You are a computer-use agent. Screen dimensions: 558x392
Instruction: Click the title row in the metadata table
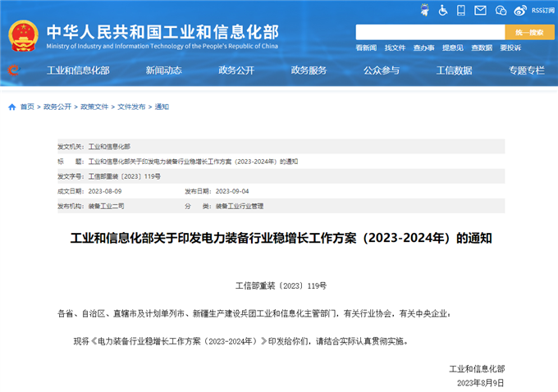pyautogui.click(x=281, y=162)
